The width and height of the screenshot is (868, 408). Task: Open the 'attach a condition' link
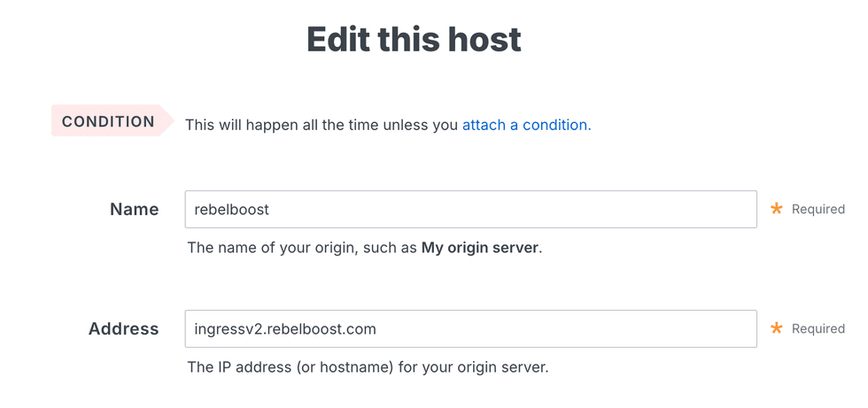pyautogui.click(x=524, y=125)
